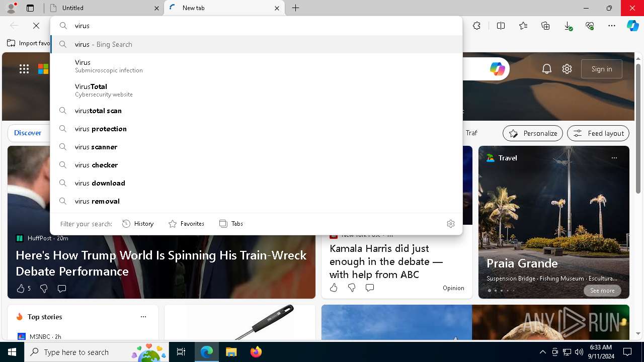Image resolution: width=644 pixels, height=362 pixels.
Task: Open Task View on taskbar
Action: click(x=181, y=352)
